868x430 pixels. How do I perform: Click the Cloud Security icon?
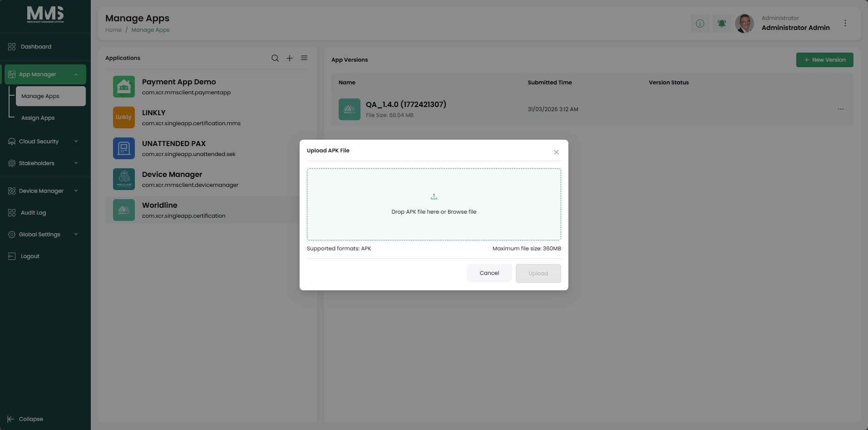[x=12, y=142]
